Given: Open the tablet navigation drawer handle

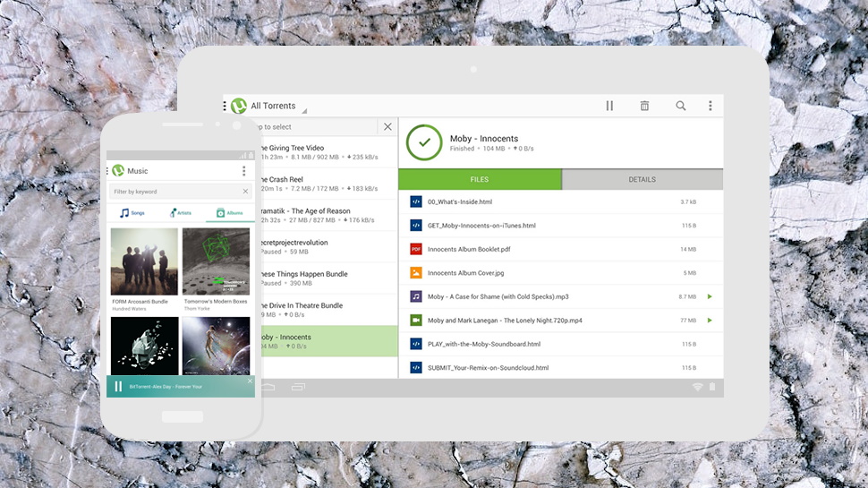Looking at the screenshot, I should (x=225, y=106).
